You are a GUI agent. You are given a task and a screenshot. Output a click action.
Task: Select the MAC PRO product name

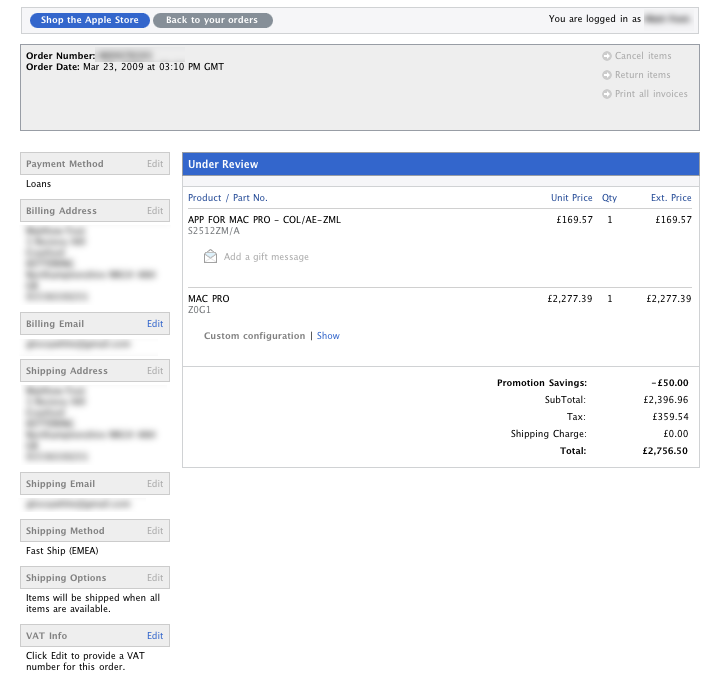[x=209, y=299]
